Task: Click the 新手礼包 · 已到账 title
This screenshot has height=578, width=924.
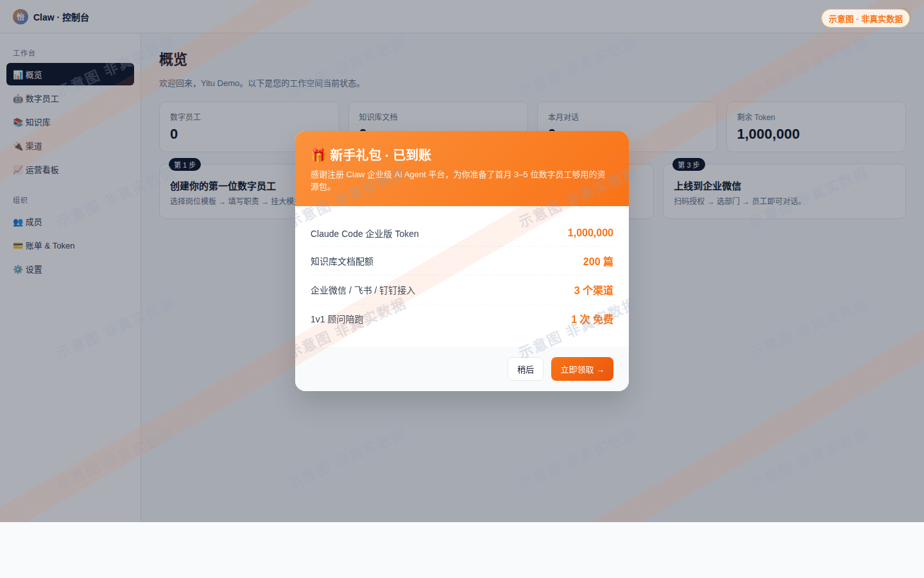Action: click(380, 155)
